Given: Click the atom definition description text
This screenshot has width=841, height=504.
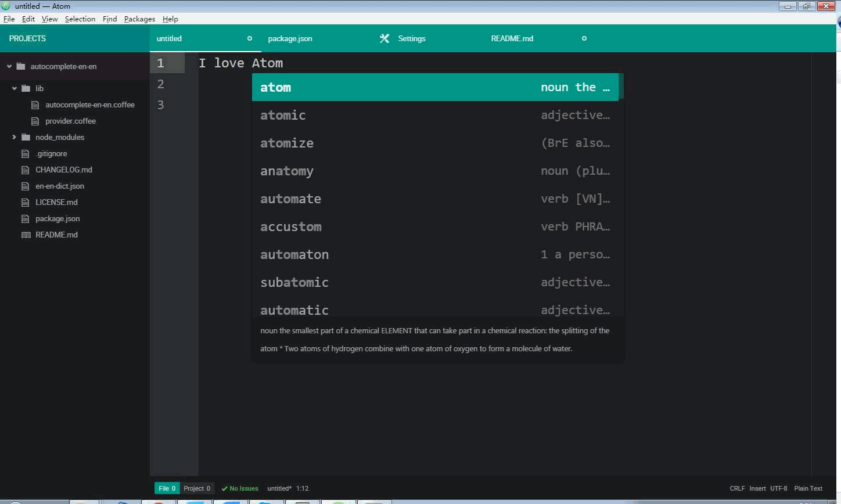Looking at the screenshot, I should coord(435,340).
